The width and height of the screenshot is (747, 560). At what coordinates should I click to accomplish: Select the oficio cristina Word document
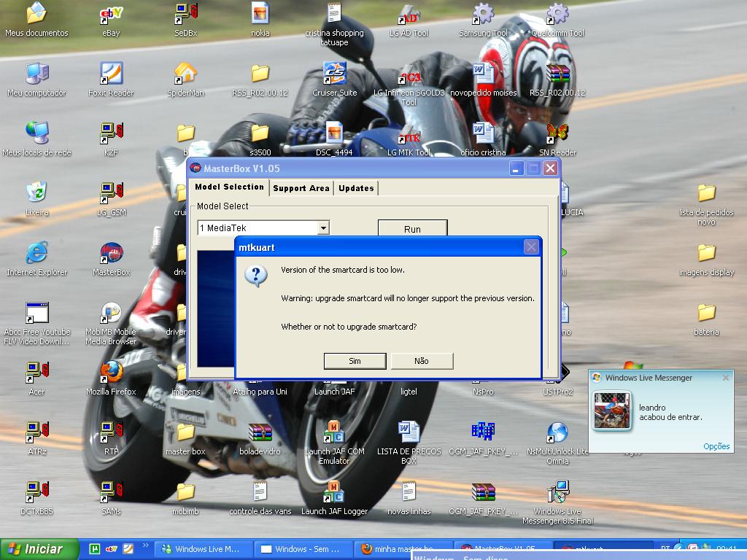coord(483,139)
